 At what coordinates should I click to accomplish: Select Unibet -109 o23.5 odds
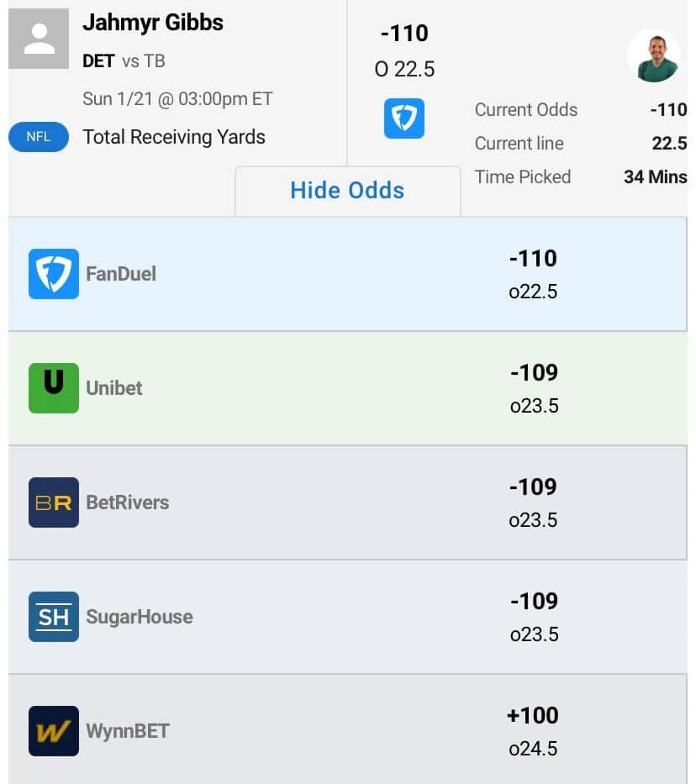click(534, 388)
